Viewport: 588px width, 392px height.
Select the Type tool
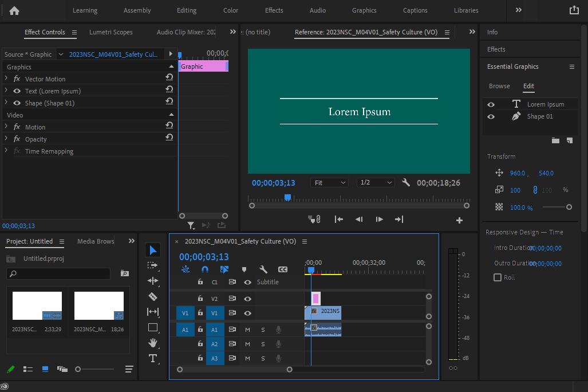[x=152, y=359]
